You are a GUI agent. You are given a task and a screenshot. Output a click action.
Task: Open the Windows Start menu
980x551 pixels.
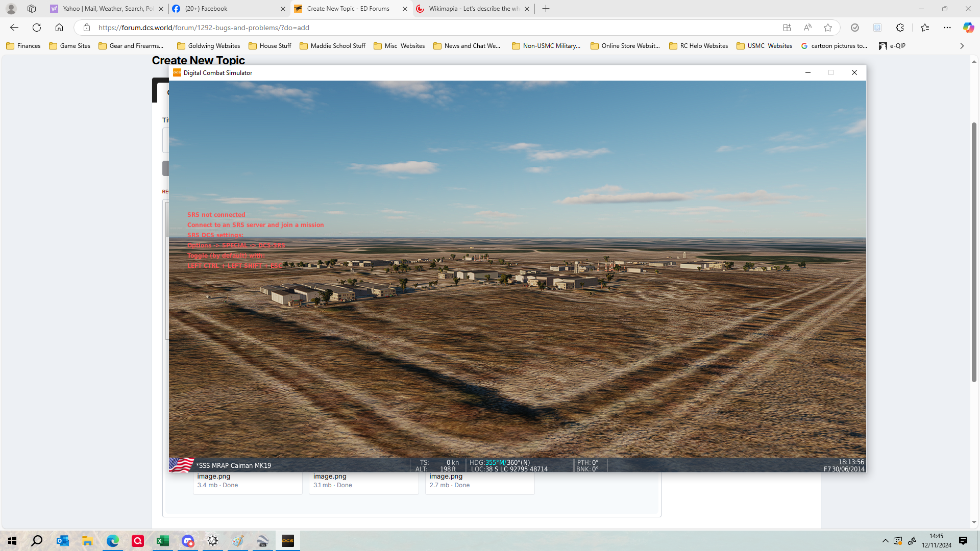(12, 541)
